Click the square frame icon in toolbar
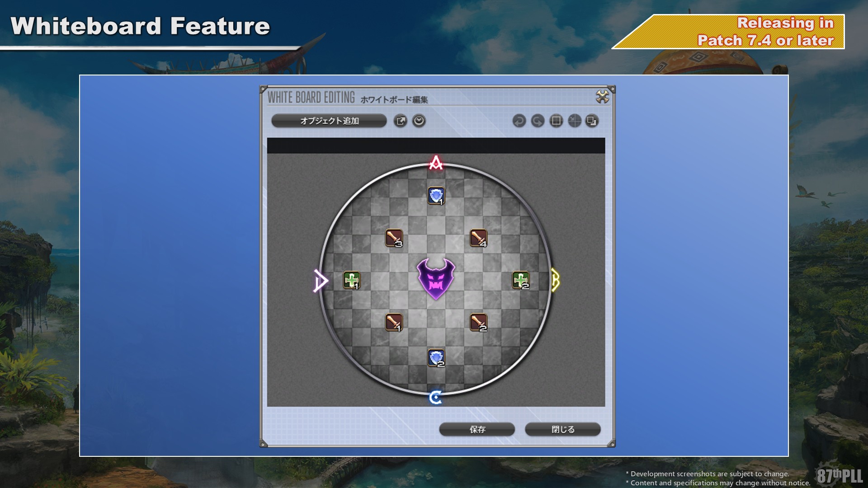The image size is (868, 488). coord(556,121)
